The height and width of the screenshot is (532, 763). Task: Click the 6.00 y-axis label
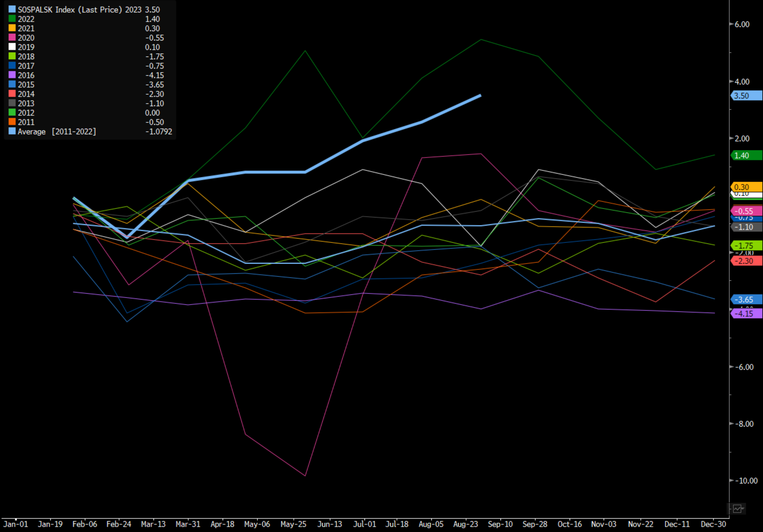coord(742,24)
